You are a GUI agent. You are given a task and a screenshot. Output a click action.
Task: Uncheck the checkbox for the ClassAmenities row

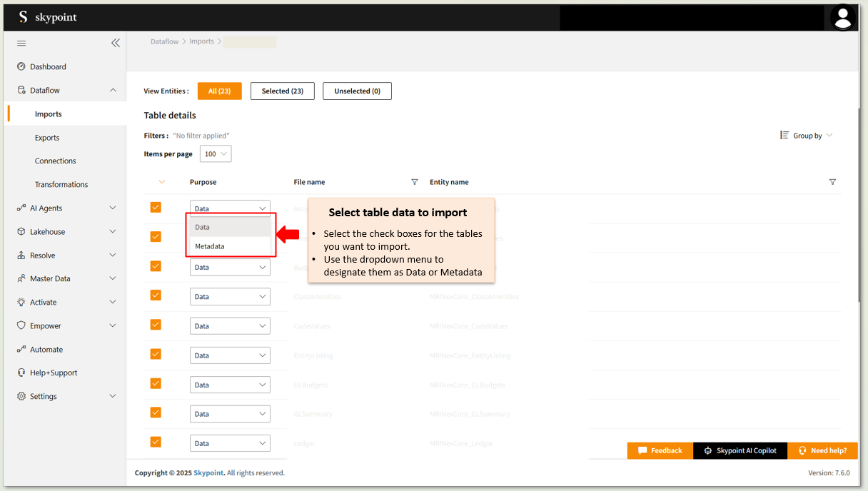coord(156,295)
